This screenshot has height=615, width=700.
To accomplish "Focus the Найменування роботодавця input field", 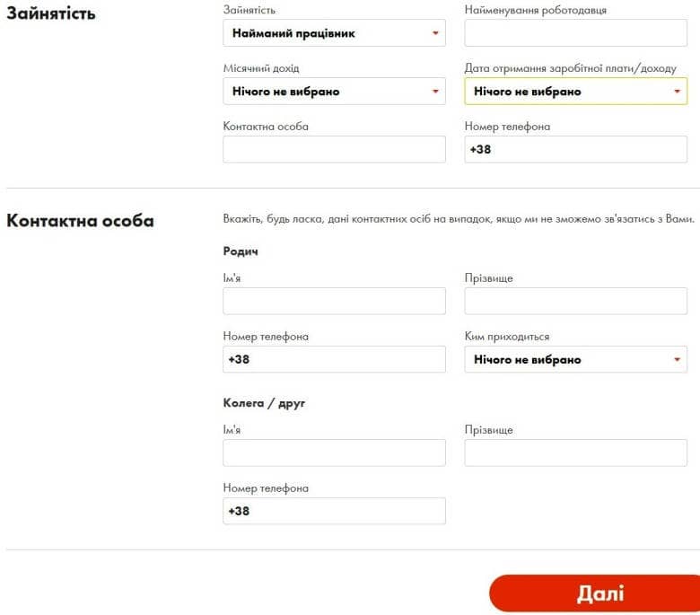I will (x=575, y=33).
